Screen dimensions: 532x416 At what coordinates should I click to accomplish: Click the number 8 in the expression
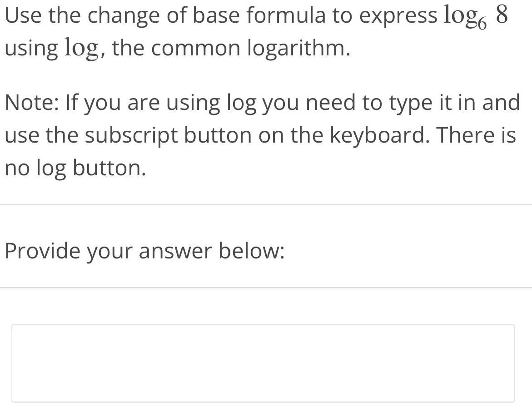pos(502,15)
